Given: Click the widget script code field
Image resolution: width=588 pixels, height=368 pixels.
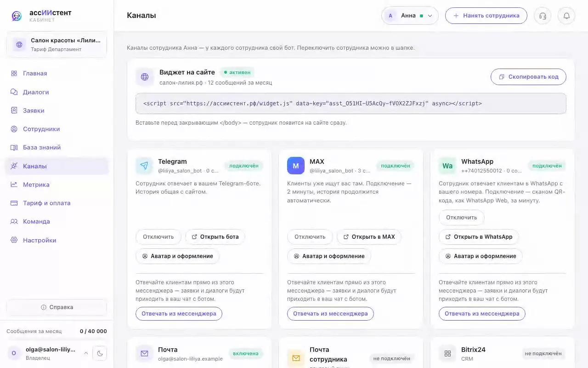Looking at the screenshot, I should coord(351,103).
